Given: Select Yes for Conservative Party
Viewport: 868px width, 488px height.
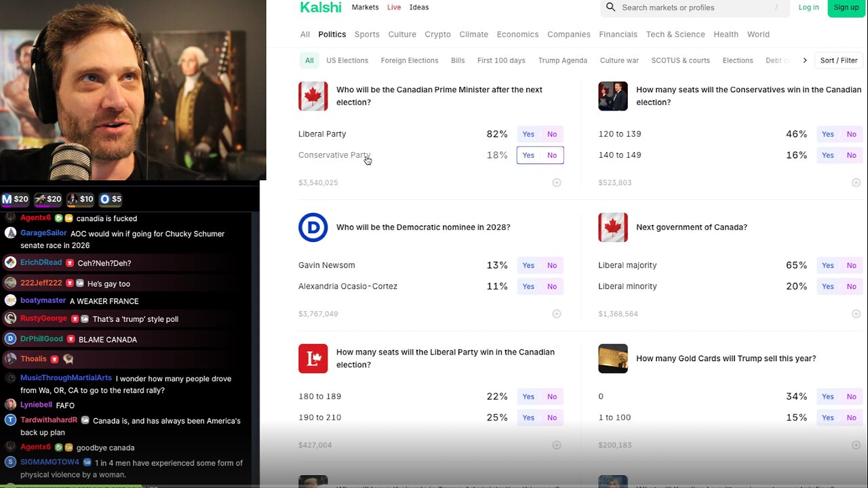Looking at the screenshot, I should (x=528, y=155).
